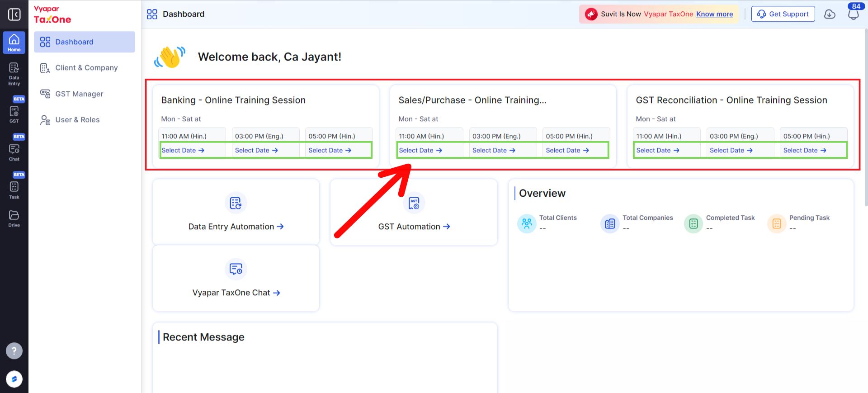Select date for Banking 03:00 PM session
868x393 pixels.
[x=256, y=150]
